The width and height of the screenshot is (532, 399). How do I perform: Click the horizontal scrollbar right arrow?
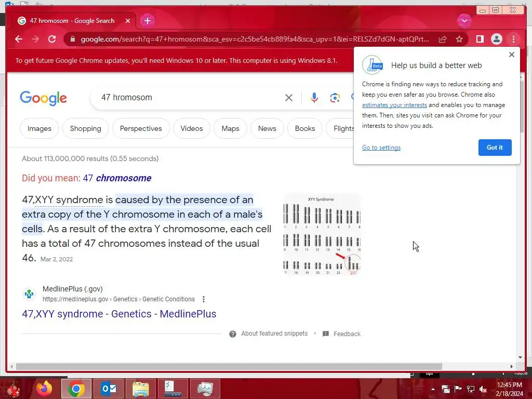[512, 366]
